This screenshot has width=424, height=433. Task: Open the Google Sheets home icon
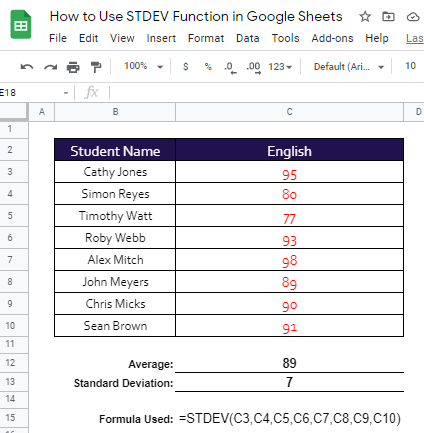(21, 25)
